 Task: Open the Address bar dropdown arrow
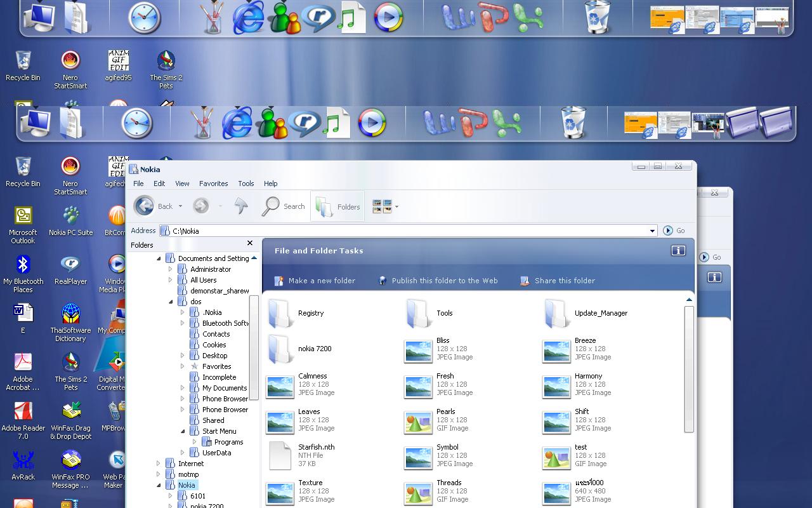(x=652, y=231)
